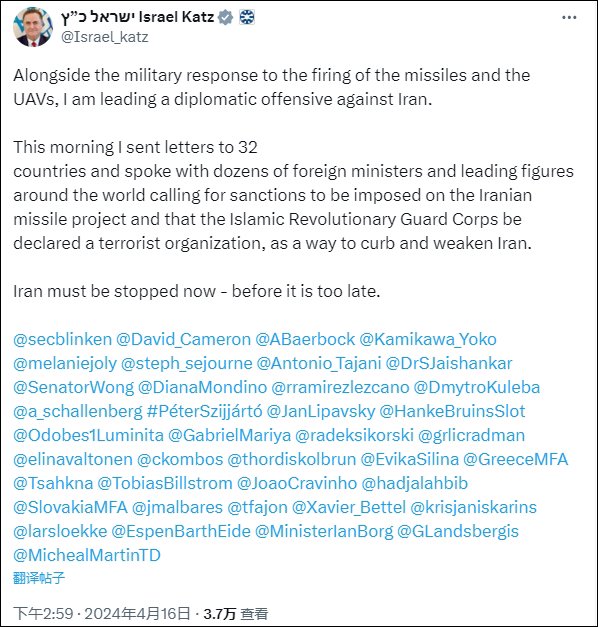Open the @SenatorWong mention
The width and height of the screenshot is (598, 627).
pos(74,387)
